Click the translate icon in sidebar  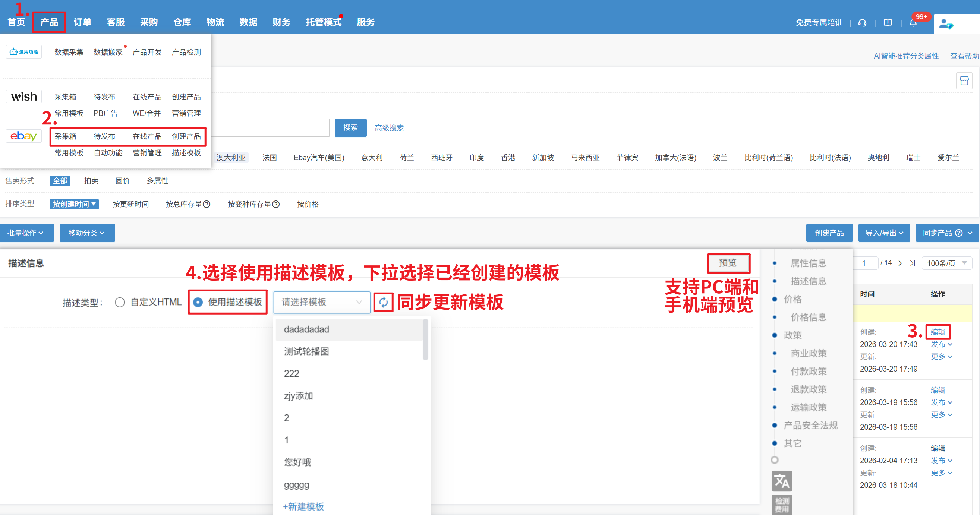(781, 481)
